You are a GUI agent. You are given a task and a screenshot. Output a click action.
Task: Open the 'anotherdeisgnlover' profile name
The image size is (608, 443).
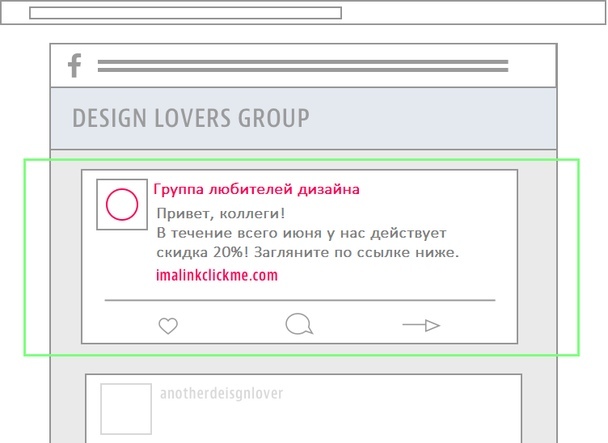click(x=221, y=393)
